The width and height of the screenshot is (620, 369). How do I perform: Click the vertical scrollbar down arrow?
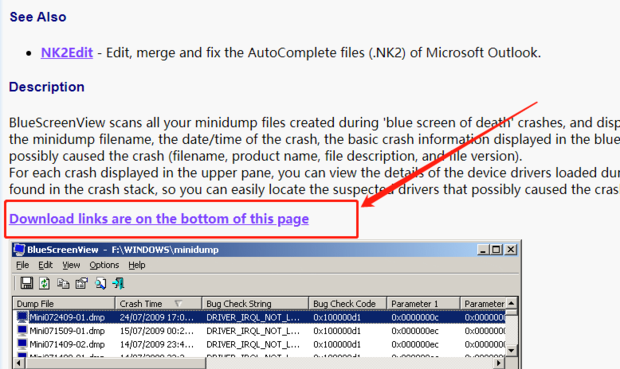(x=511, y=350)
